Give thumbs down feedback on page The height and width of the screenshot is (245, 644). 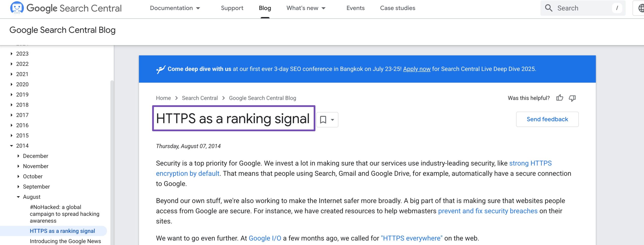[x=573, y=98]
